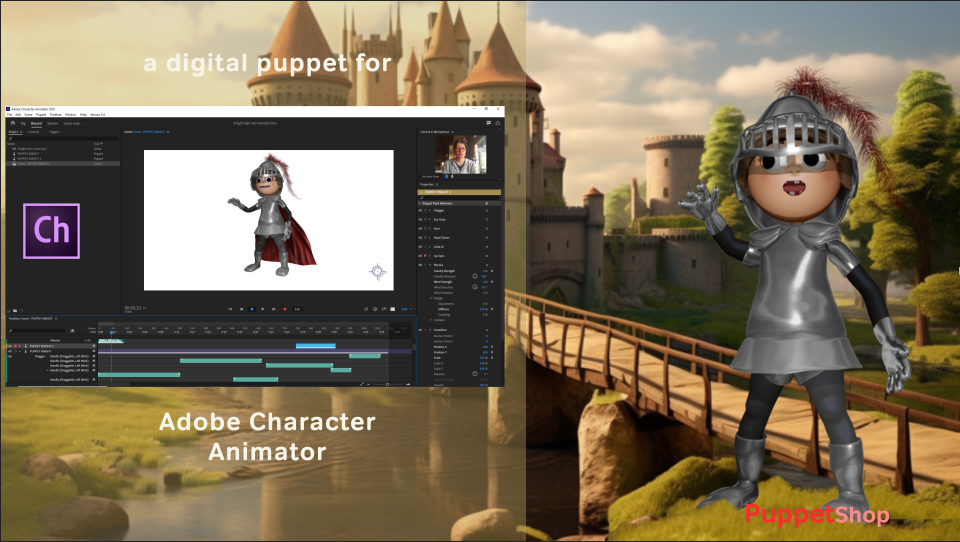Open the Controls panel tab
Screen dimensions: 960x542
[x=34, y=132]
